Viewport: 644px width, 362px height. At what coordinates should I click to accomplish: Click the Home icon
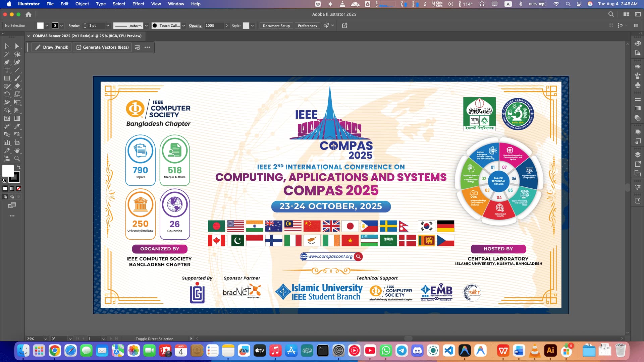[29, 14]
